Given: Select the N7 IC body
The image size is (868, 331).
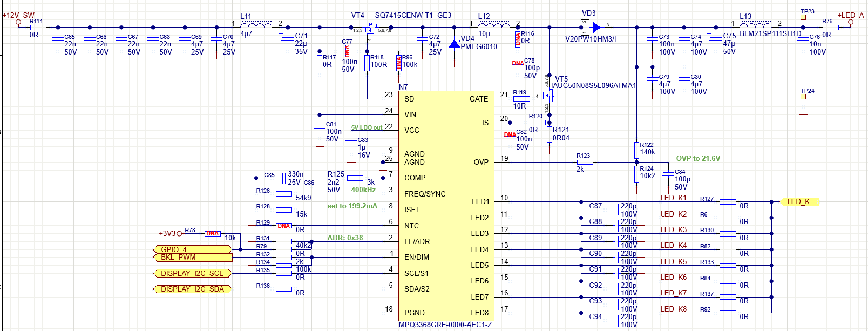Looking at the screenshot, I should pos(446,206).
